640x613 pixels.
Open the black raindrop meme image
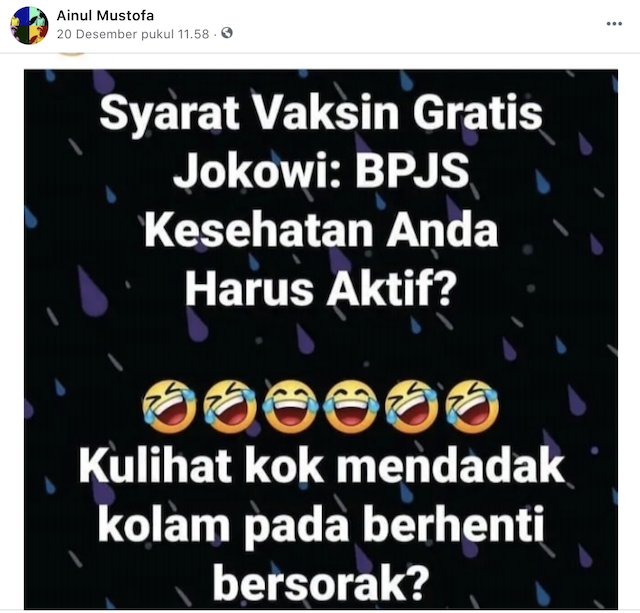320,339
